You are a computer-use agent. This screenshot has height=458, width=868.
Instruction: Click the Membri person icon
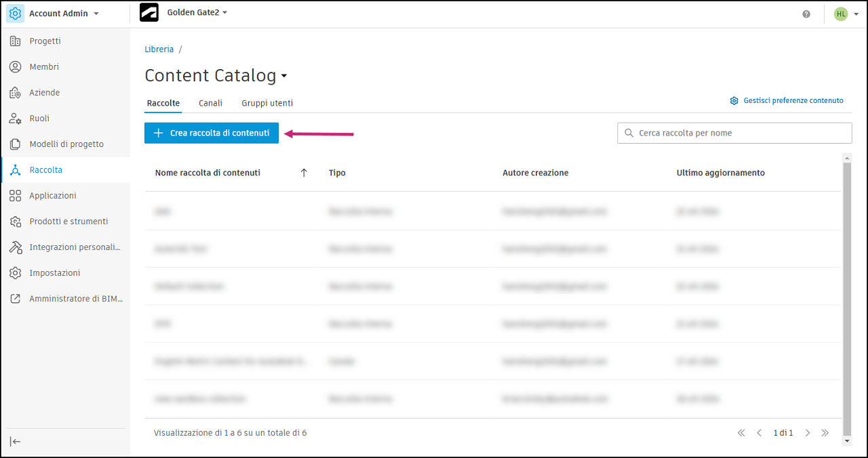coord(15,67)
